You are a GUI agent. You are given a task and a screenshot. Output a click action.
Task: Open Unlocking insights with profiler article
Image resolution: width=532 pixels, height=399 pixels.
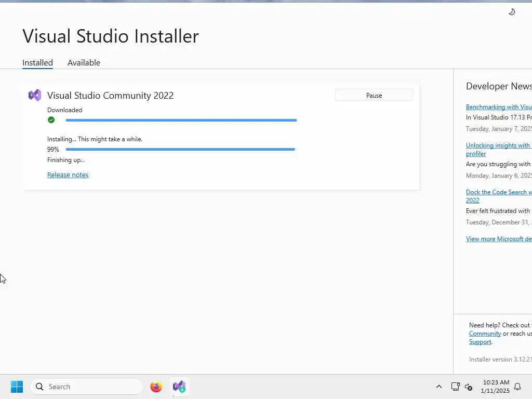(499, 149)
